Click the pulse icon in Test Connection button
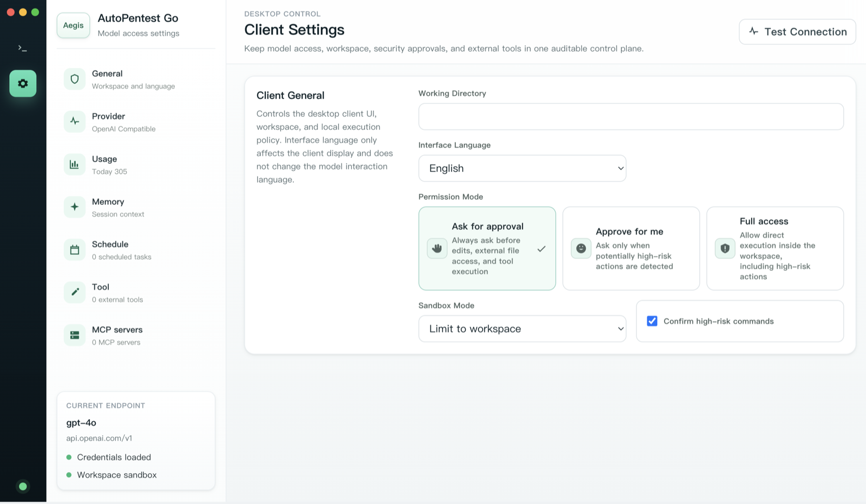The width and height of the screenshot is (866, 504). pyautogui.click(x=753, y=31)
